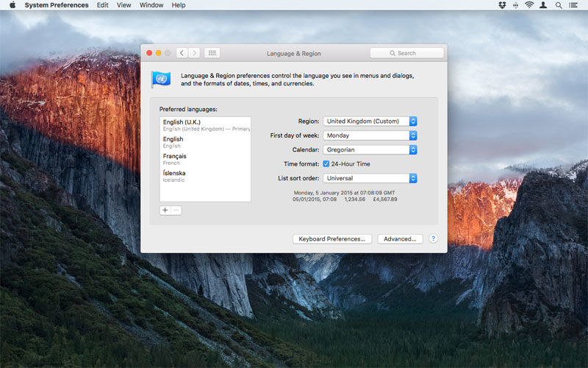Viewport: 588px width, 368px height.
Task: Show all preferences grid button
Action: click(212, 53)
